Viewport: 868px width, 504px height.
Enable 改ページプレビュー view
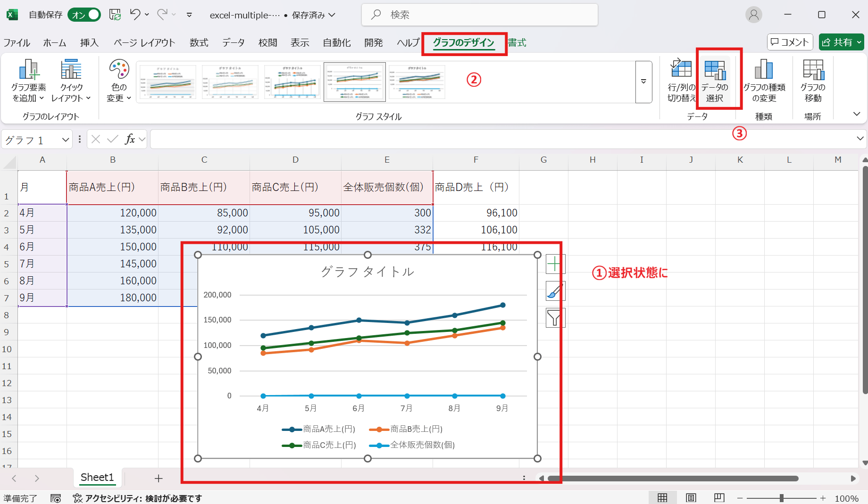[x=719, y=497]
